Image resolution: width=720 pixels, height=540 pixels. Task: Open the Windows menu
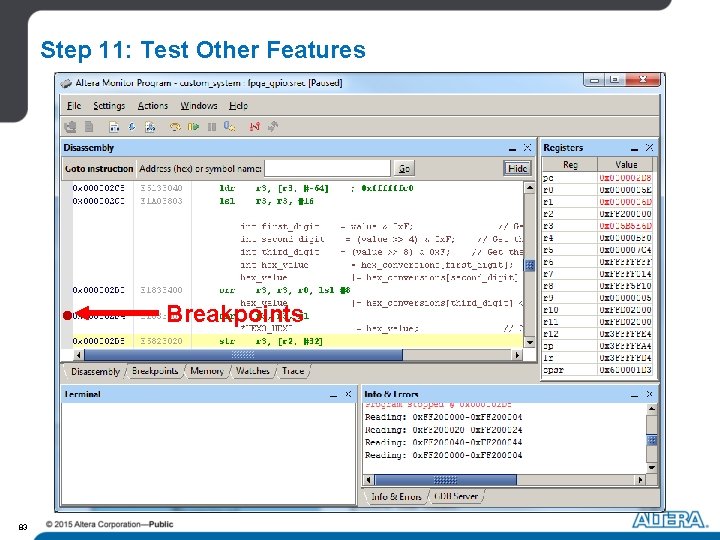coord(199,106)
